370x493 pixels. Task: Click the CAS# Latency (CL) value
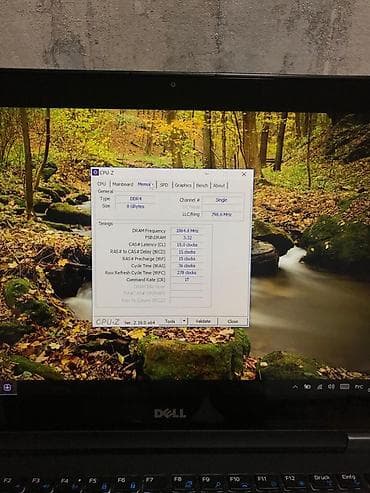click(x=187, y=245)
